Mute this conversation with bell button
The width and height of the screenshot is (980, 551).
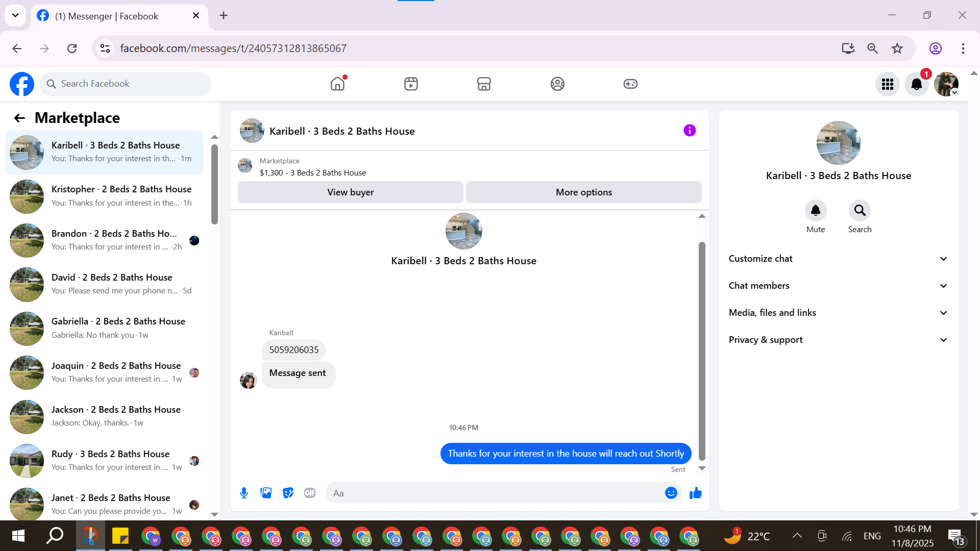(x=815, y=211)
